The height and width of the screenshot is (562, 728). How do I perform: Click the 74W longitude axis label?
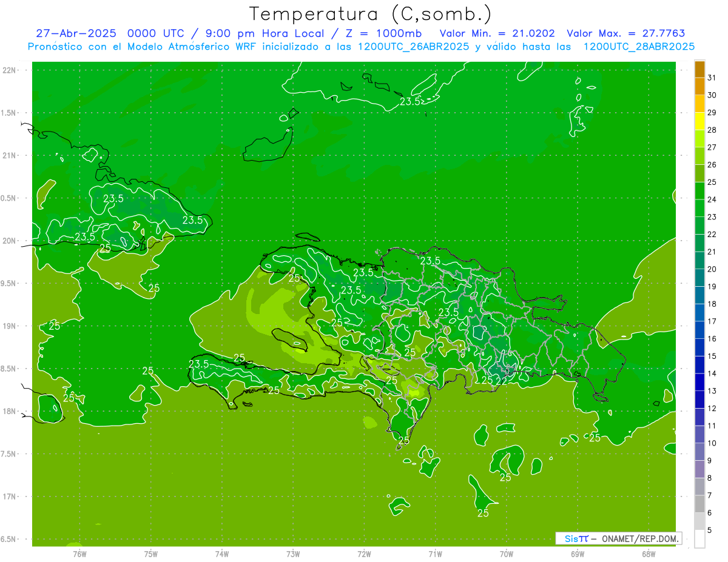[x=222, y=554]
